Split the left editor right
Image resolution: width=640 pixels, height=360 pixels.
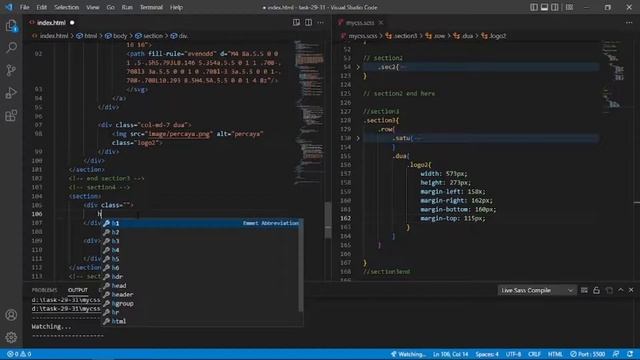pyautogui.click(x=309, y=22)
